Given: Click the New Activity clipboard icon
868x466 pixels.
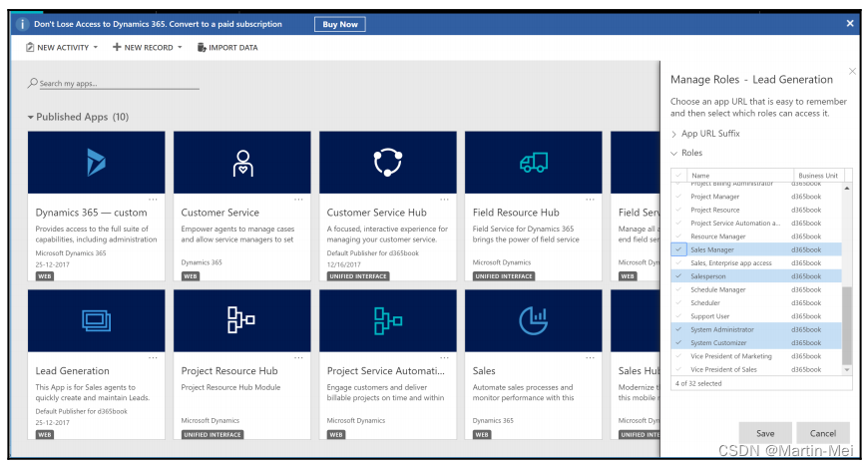Looking at the screenshot, I should (30, 48).
